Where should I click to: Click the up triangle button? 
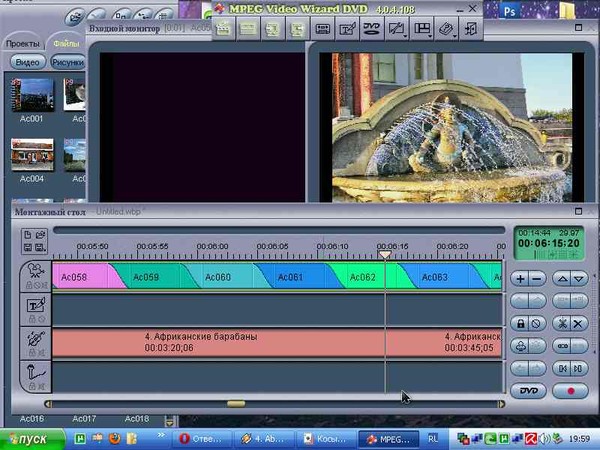coord(562,279)
